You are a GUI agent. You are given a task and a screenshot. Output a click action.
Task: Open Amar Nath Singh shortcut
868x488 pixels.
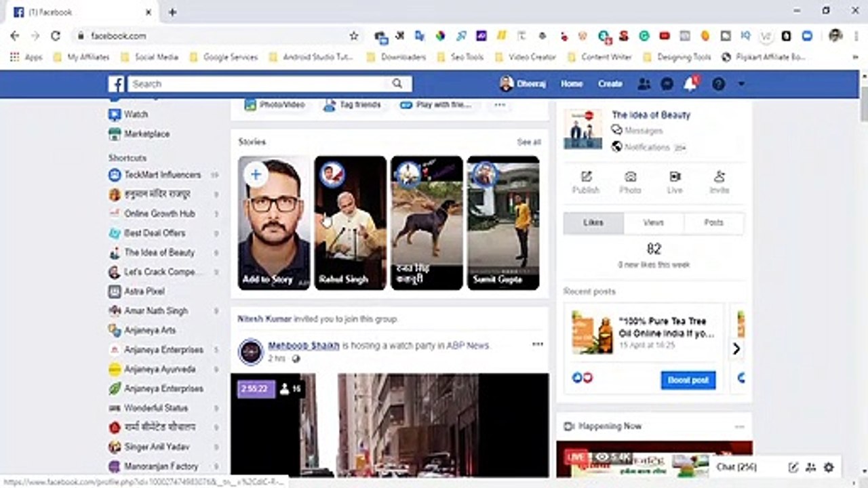[156, 311]
